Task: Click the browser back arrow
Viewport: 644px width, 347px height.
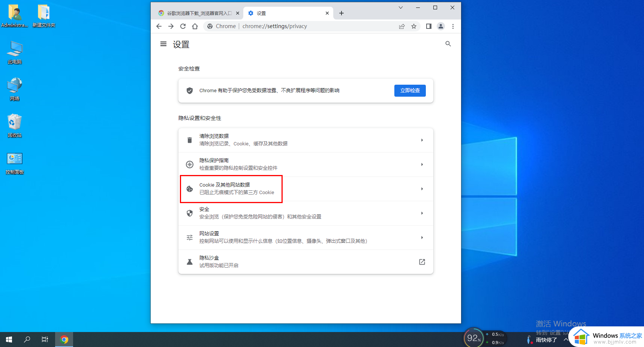Action: tap(159, 26)
